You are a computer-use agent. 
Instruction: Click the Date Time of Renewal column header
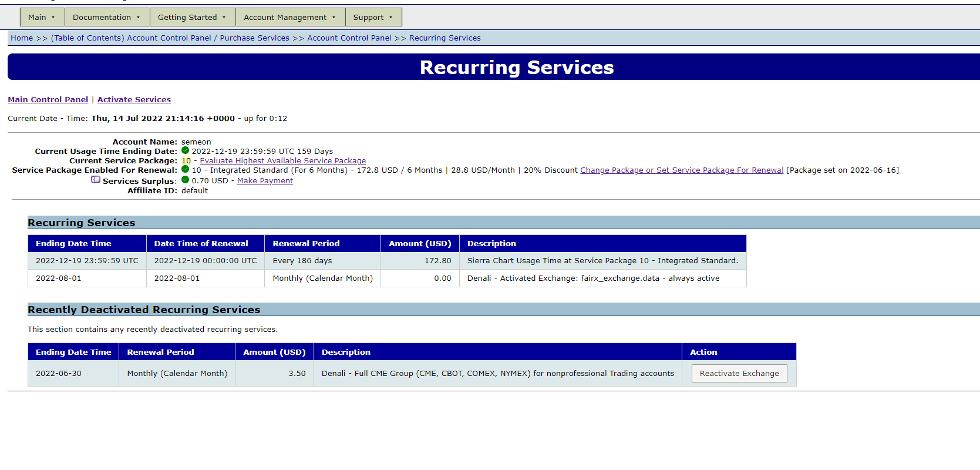206,244
